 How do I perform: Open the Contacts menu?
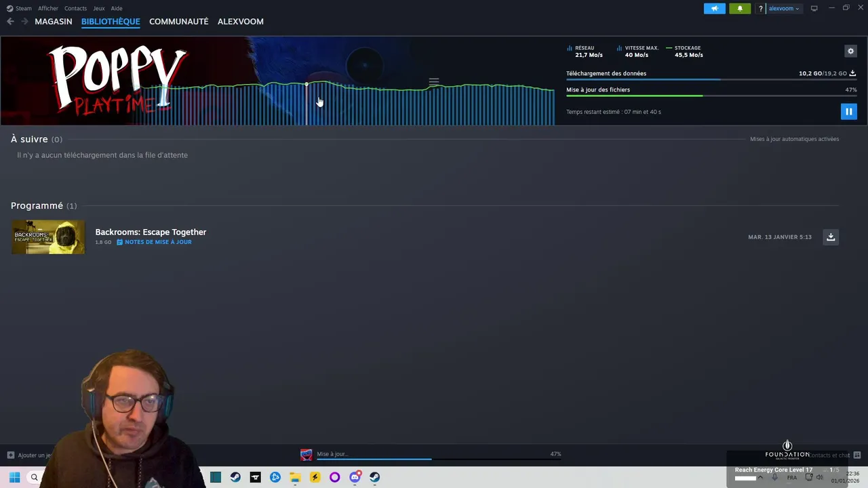tap(75, 8)
